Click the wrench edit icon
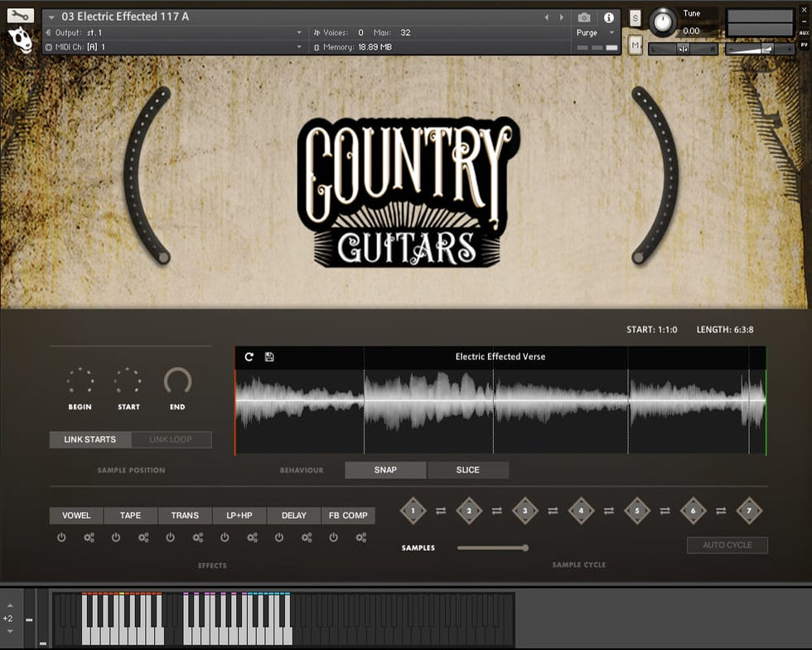This screenshot has height=650, width=812. [x=20, y=15]
